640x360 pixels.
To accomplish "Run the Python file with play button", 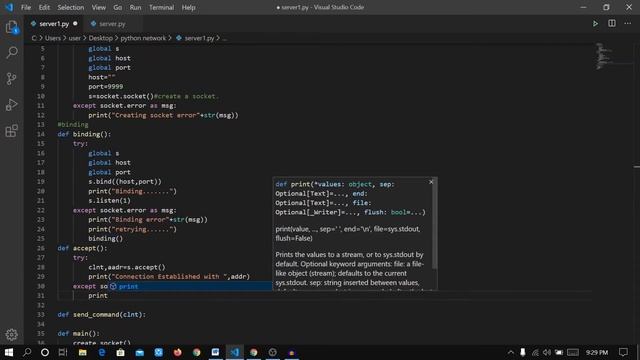I will [596, 24].
